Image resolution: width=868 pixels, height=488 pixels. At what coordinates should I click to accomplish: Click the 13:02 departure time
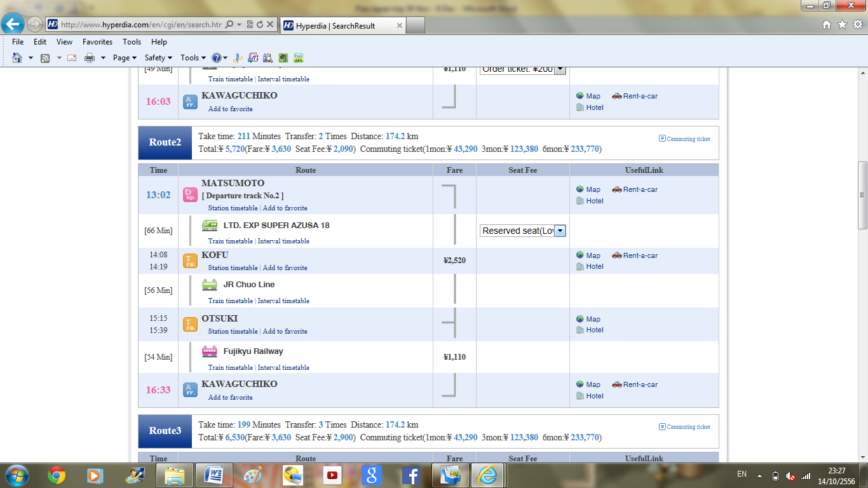click(158, 195)
